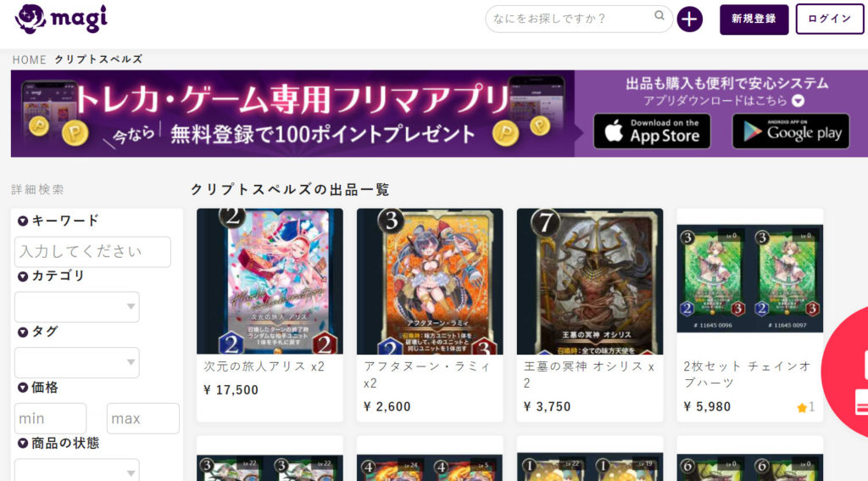Open the App Store download badge
Screen dimensions: 868x481
click(652, 131)
